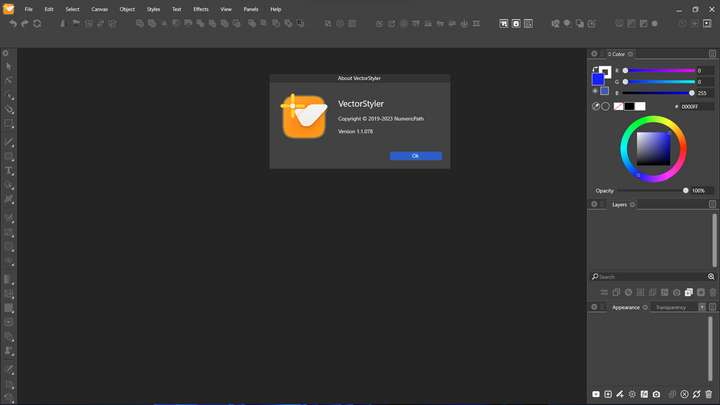
Task: Open the Select menu
Action: tap(72, 9)
